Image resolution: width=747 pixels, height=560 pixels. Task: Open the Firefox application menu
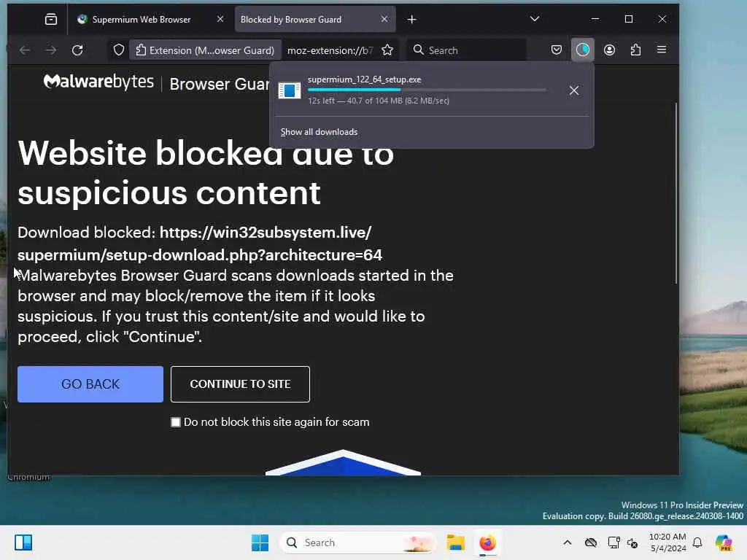click(662, 50)
